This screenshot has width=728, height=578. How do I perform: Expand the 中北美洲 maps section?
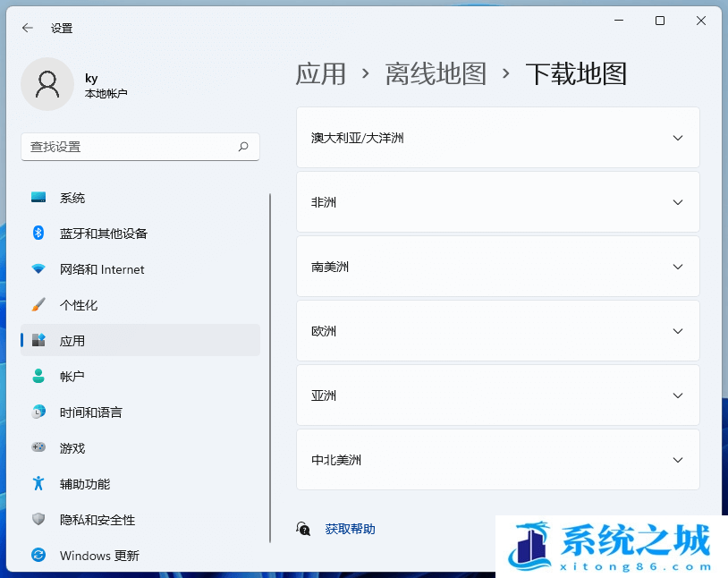click(677, 460)
